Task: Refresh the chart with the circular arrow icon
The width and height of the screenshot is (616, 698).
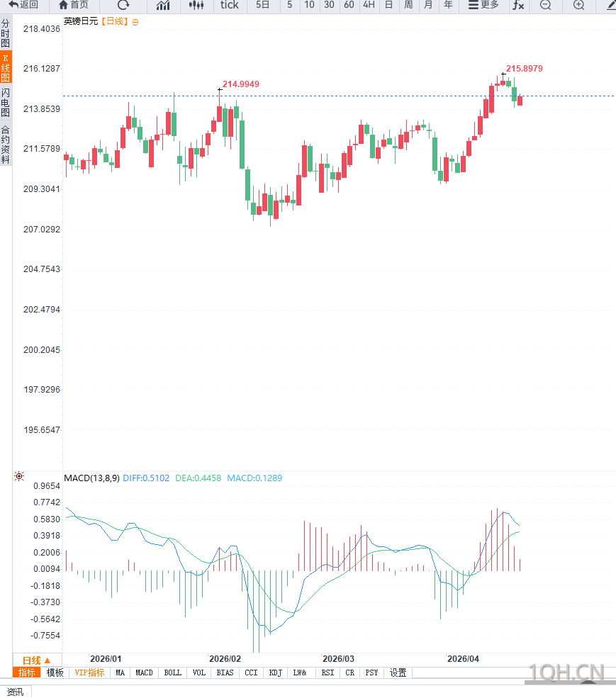Action: pyautogui.click(x=123, y=5)
